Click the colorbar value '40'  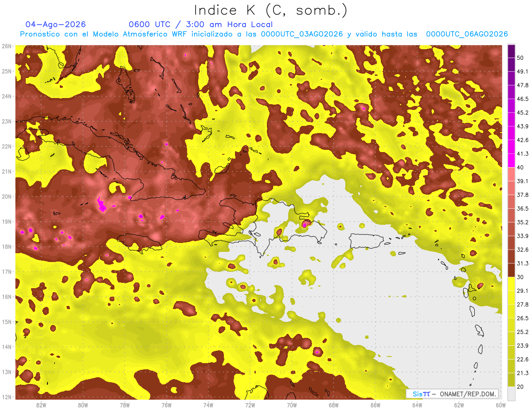pyautogui.click(x=520, y=167)
